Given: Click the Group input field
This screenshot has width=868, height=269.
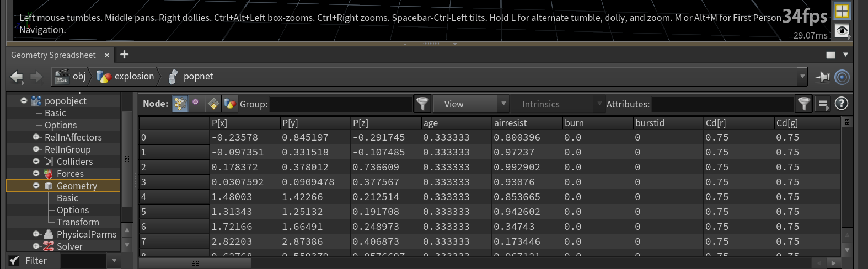Looking at the screenshot, I should tap(341, 104).
